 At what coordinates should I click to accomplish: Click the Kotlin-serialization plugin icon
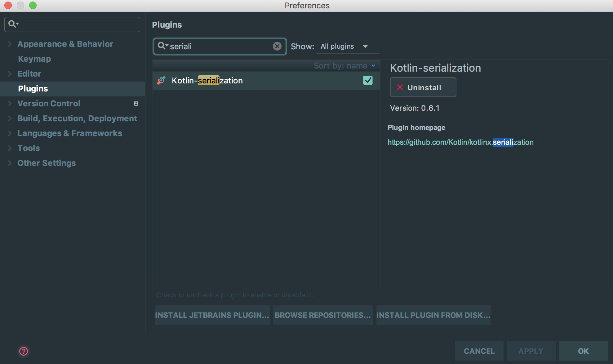[x=161, y=81]
